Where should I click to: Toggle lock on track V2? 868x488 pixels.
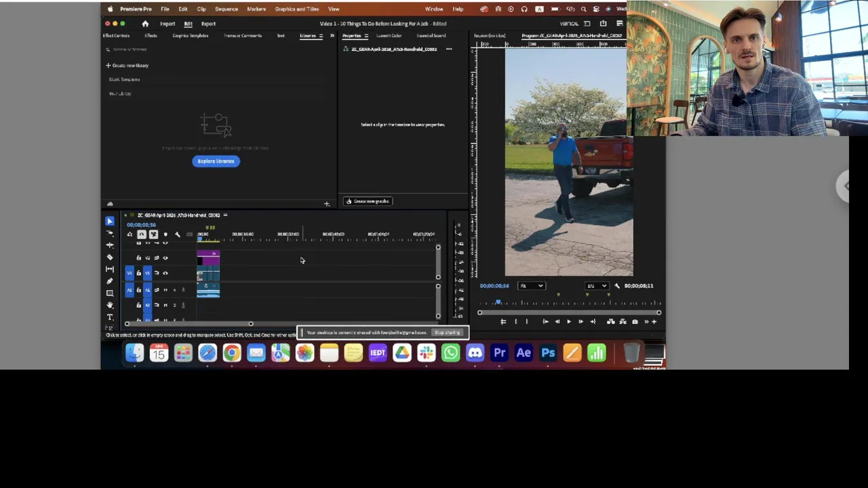point(138,258)
